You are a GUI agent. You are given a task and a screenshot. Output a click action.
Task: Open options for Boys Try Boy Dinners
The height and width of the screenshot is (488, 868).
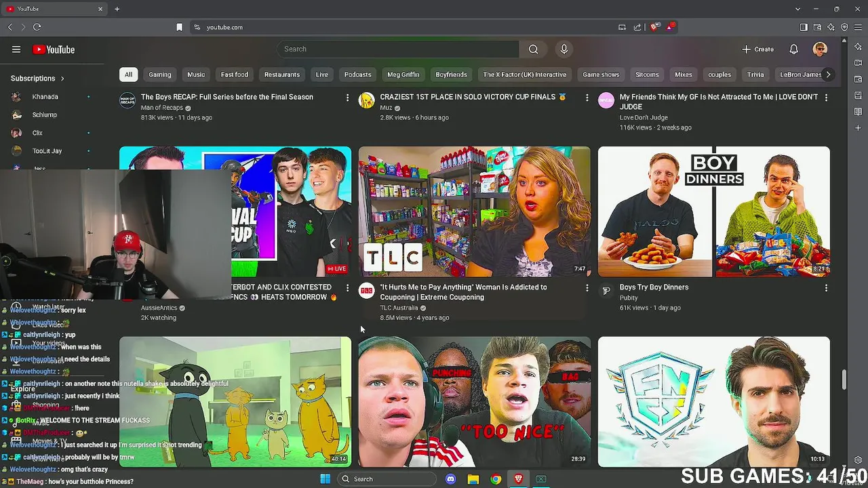click(x=826, y=288)
